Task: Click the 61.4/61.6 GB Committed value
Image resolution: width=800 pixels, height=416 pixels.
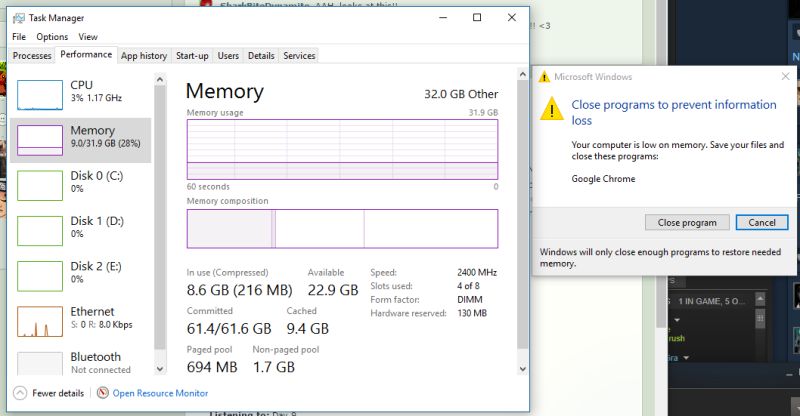Action: coord(229,329)
